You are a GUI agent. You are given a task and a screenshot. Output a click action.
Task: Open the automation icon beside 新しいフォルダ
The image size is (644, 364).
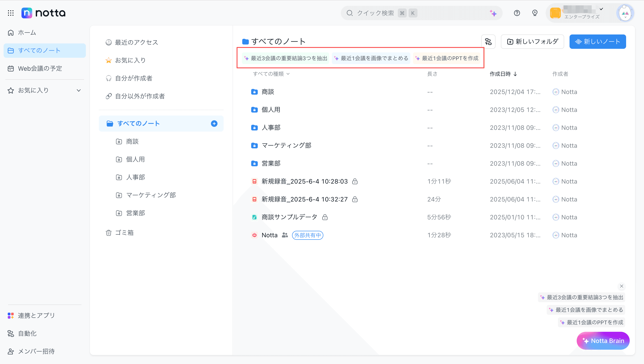488,42
